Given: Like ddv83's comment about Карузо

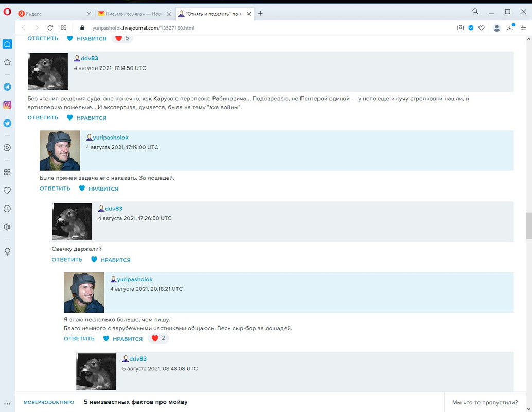Looking at the screenshot, I should 86,118.
